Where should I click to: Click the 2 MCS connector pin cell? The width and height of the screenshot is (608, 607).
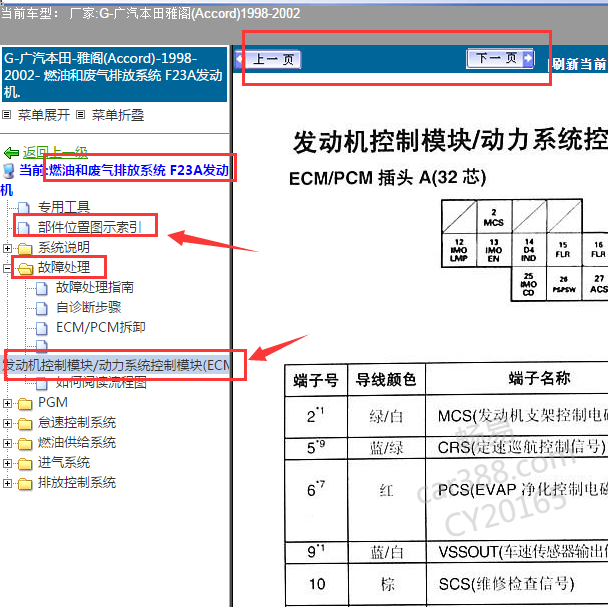494,217
